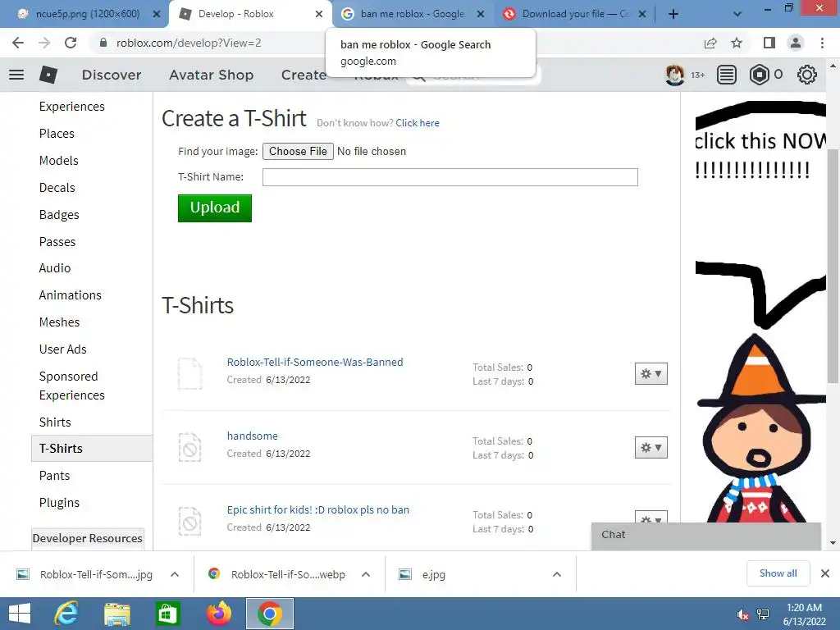
Task: Select Meshes in sidebar
Action: point(59,322)
